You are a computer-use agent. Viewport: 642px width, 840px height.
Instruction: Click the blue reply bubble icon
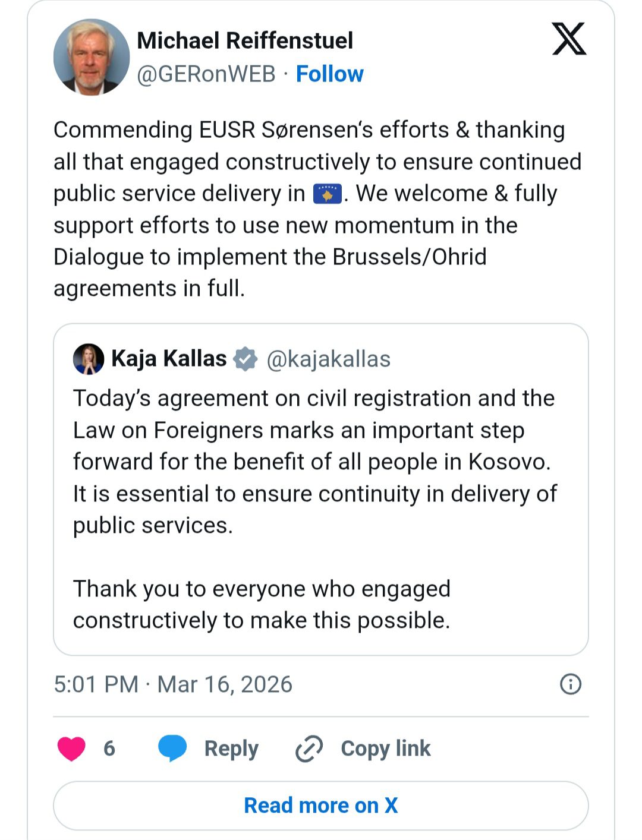tap(172, 748)
